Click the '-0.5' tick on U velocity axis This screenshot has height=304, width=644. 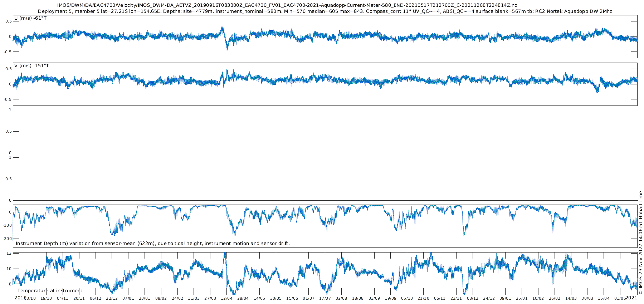click(8, 52)
